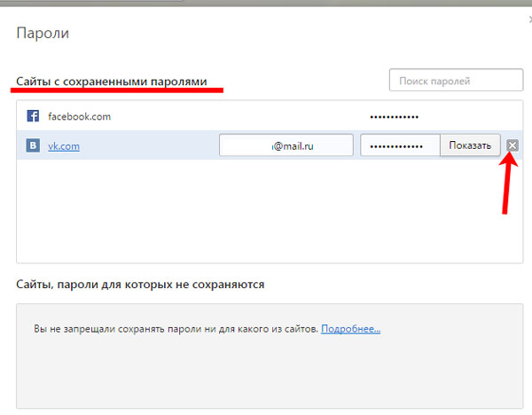The width and height of the screenshot is (532, 415).
Task: Click the red arrow pointing at delete button
Action: (x=508, y=186)
